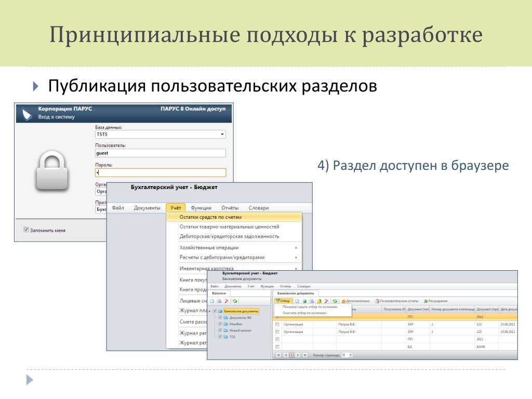Select the Т01 catalog tree item
Screen dimensions: 532x399
(232, 337)
